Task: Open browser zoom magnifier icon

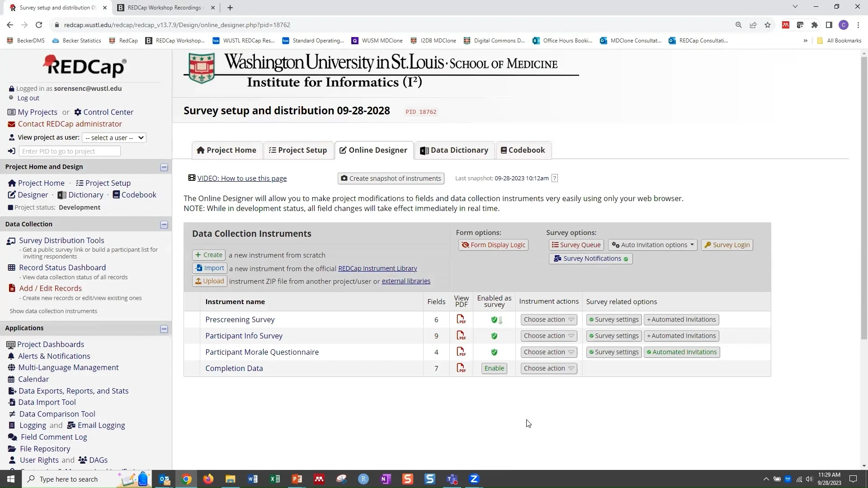Action: coord(739,25)
